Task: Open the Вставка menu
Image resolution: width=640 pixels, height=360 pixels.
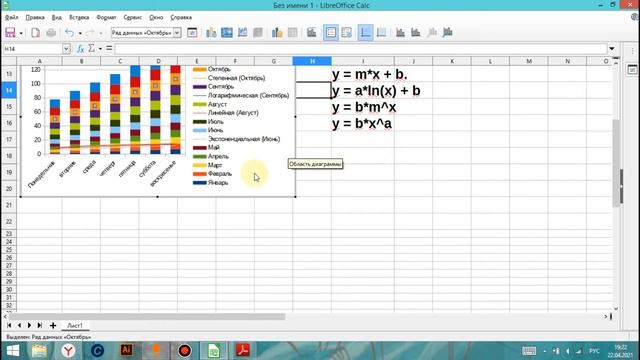Action: coord(79,18)
